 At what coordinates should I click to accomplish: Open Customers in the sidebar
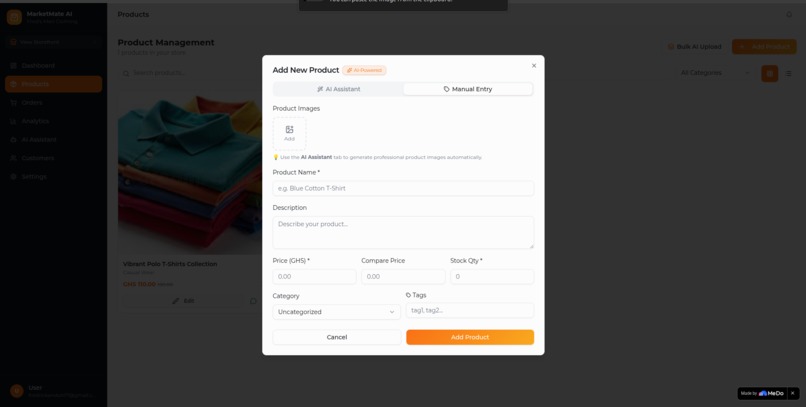click(53, 158)
